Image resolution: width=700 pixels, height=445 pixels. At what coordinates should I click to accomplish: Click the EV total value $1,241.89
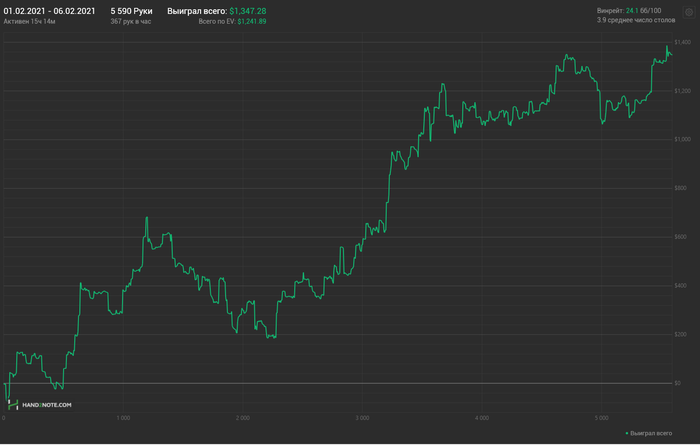(x=252, y=21)
